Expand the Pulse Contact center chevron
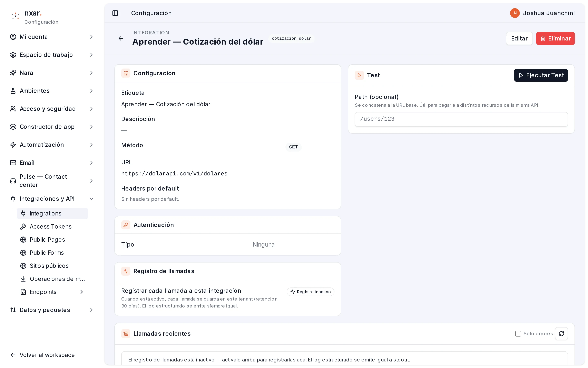This screenshot has width=588, height=368. point(91,181)
